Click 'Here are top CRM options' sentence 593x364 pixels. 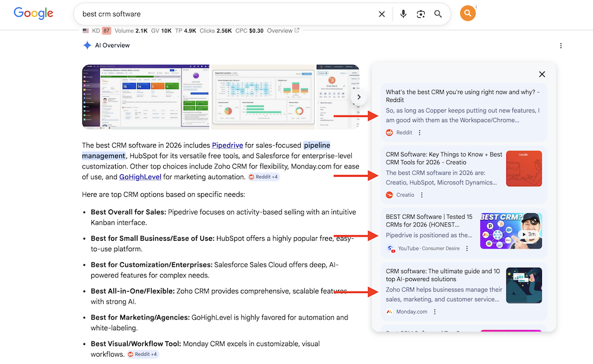[164, 194]
